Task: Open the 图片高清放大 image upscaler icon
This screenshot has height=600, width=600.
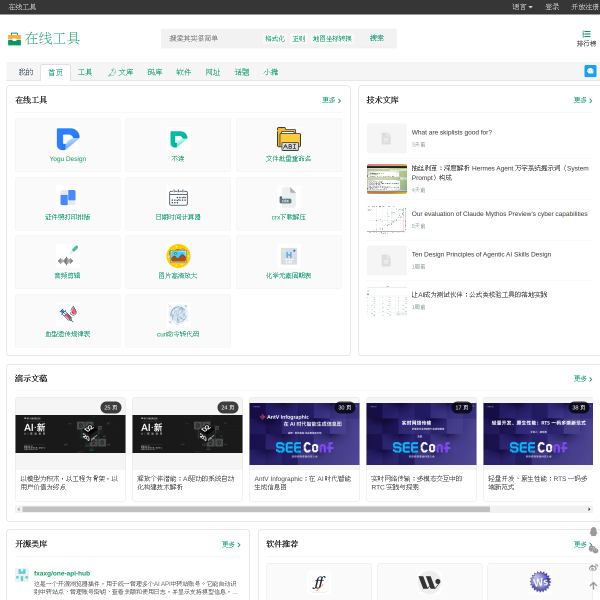Action: click(x=178, y=255)
